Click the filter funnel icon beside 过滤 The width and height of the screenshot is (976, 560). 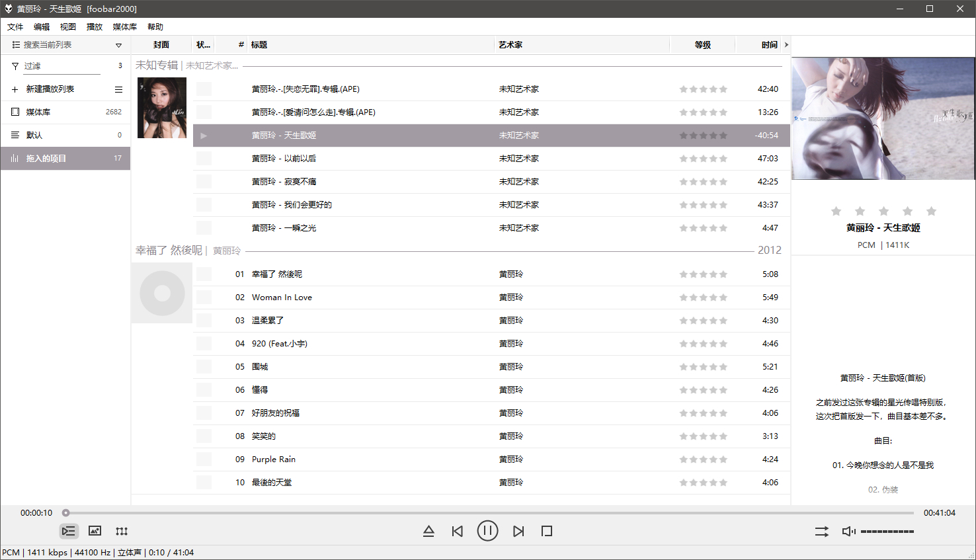[14, 65]
